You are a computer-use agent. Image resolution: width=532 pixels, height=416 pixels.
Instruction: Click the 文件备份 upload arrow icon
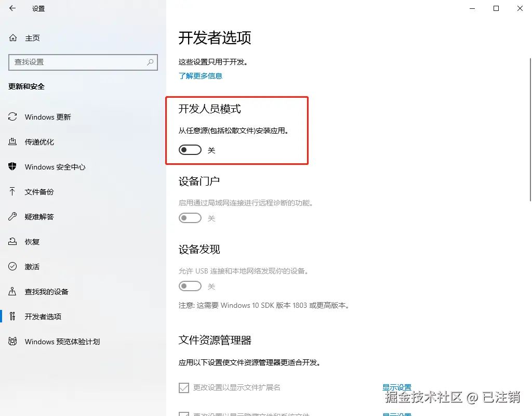[12, 191]
